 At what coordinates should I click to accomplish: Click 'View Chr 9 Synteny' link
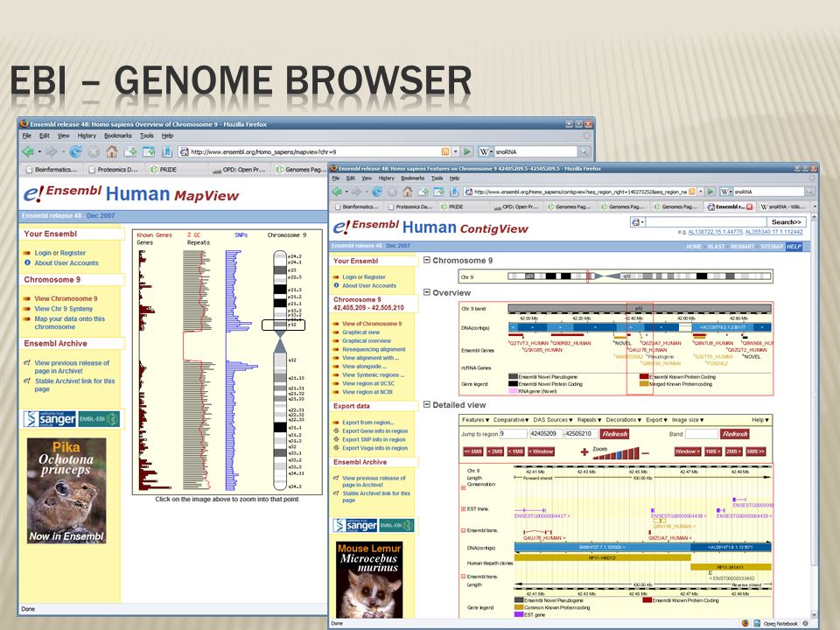(64, 309)
